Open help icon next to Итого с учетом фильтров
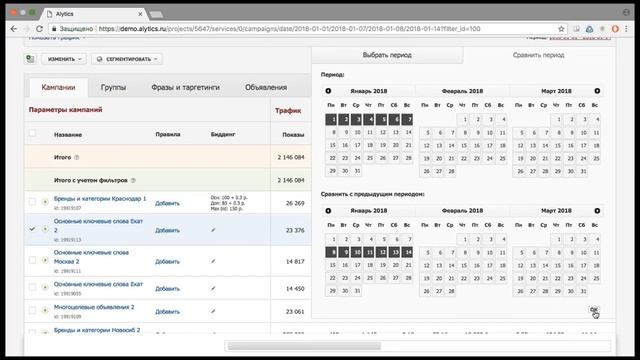The width and height of the screenshot is (640, 360). click(133, 180)
